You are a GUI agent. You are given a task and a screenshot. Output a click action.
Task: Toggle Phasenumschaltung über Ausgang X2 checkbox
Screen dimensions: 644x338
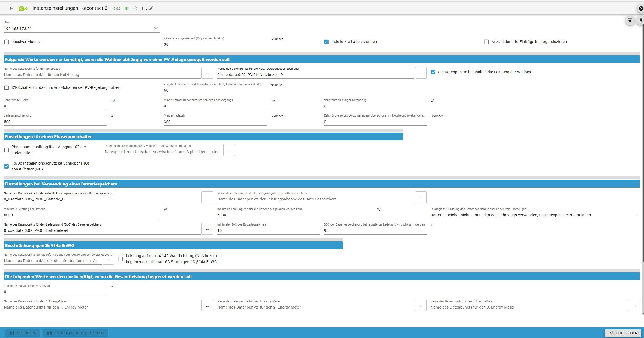[x=7, y=150]
